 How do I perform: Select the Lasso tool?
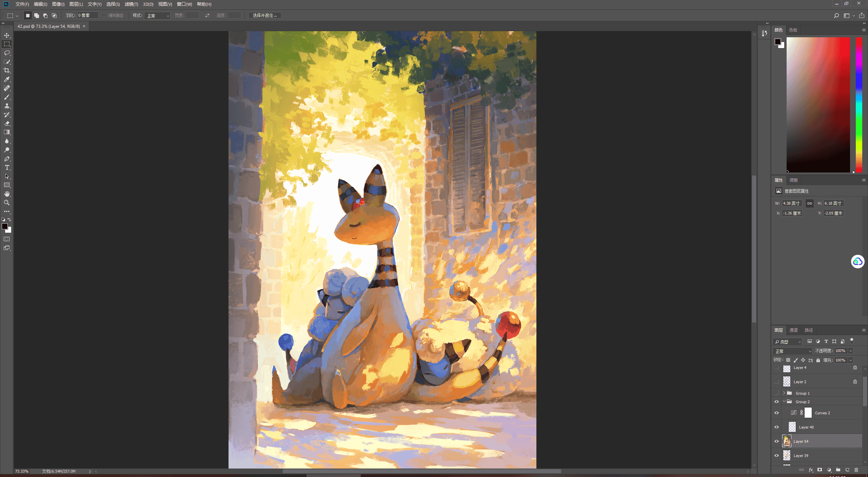7,53
